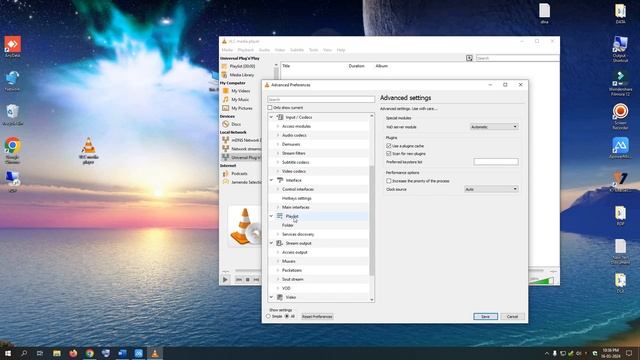640x360 pixels.
Task: Click the Video category icon in the tree
Action: pyautogui.click(x=280, y=297)
